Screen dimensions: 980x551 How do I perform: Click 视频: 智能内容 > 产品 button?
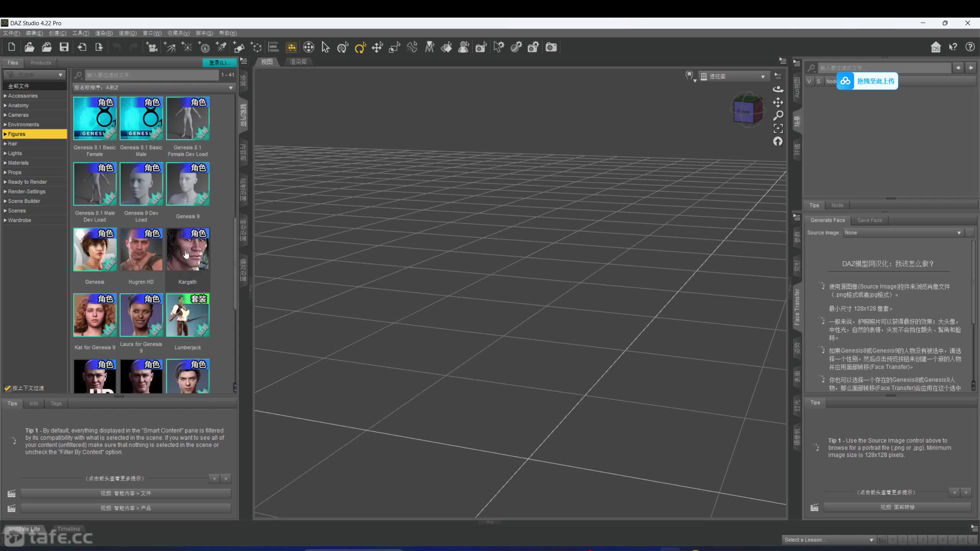[x=126, y=508]
